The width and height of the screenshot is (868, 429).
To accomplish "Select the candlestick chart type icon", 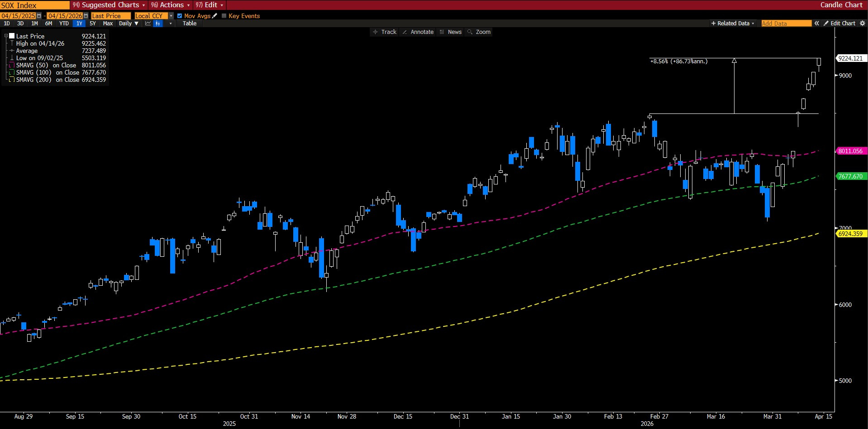I will (x=157, y=24).
